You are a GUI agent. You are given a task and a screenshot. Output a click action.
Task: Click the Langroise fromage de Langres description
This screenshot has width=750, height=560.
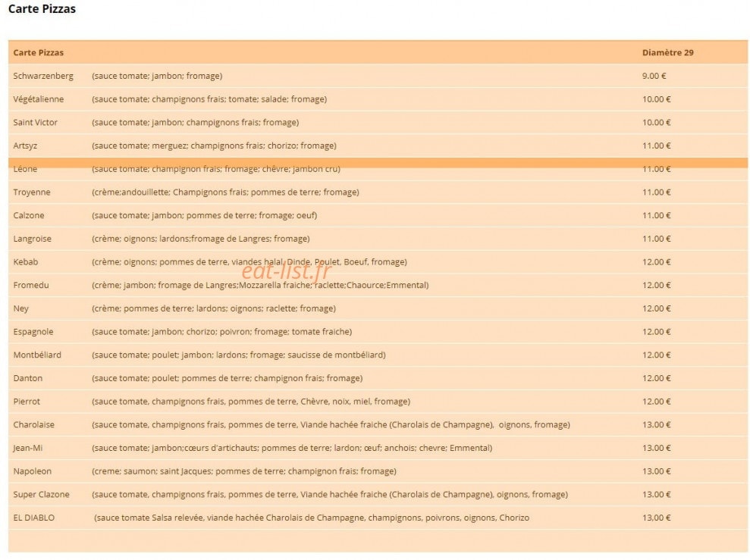coord(200,239)
